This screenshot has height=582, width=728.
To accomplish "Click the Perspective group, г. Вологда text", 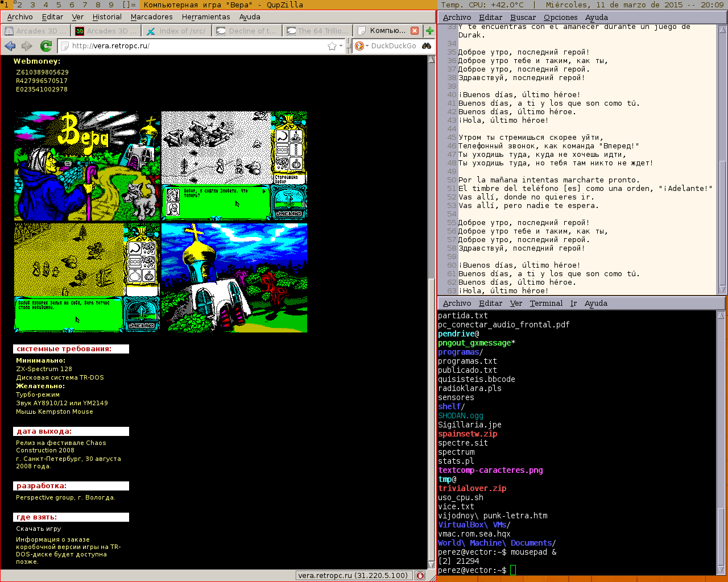I will tap(65, 497).
